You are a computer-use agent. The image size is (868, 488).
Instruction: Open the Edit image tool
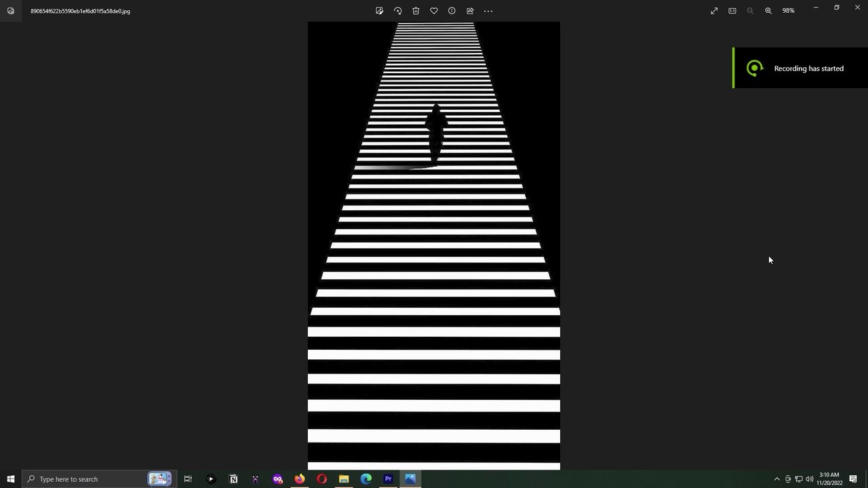pyautogui.click(x=380, y=11)
